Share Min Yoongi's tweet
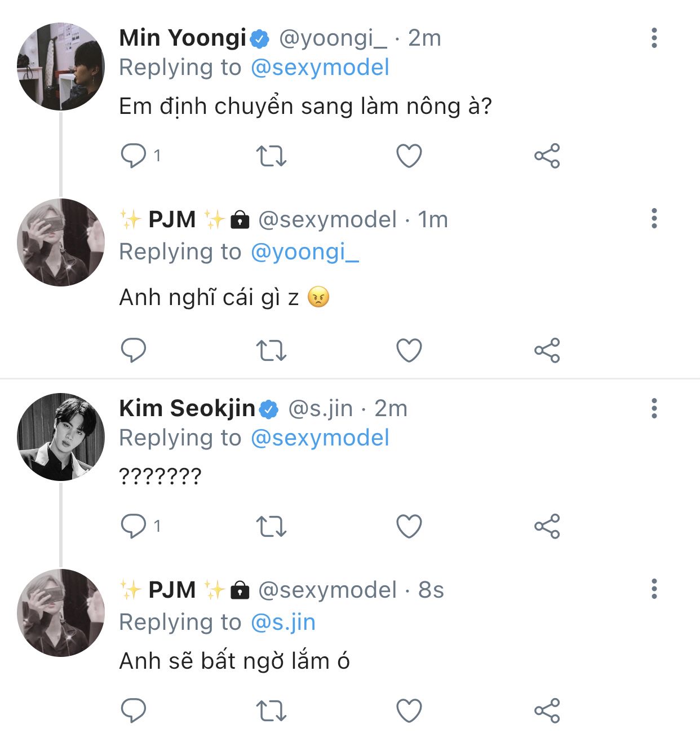 [547, 156]
